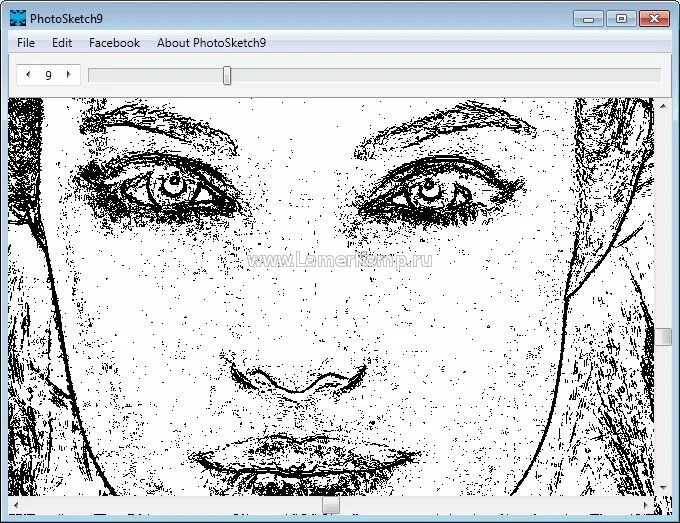Minimize the PhotoSketch9 window

[x=588, y=19]
